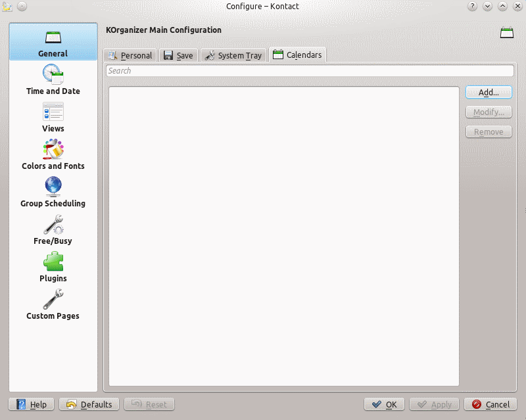Screen dimensions: 526x420
Task: Select the Calendars tab
Action: click(x=298, y=55)
